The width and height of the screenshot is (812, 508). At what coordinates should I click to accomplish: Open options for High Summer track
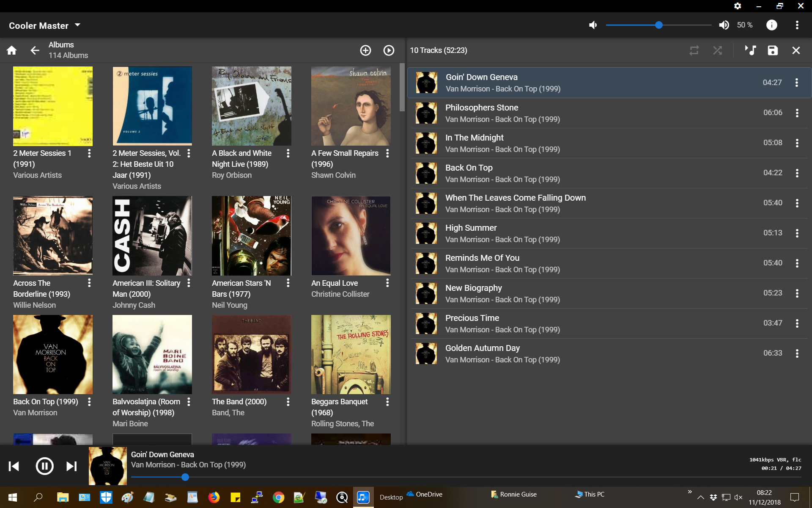tap(797, 233)
